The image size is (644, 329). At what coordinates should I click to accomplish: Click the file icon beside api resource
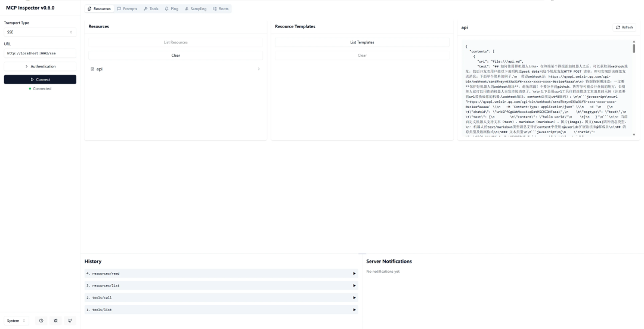click(92, 69)
